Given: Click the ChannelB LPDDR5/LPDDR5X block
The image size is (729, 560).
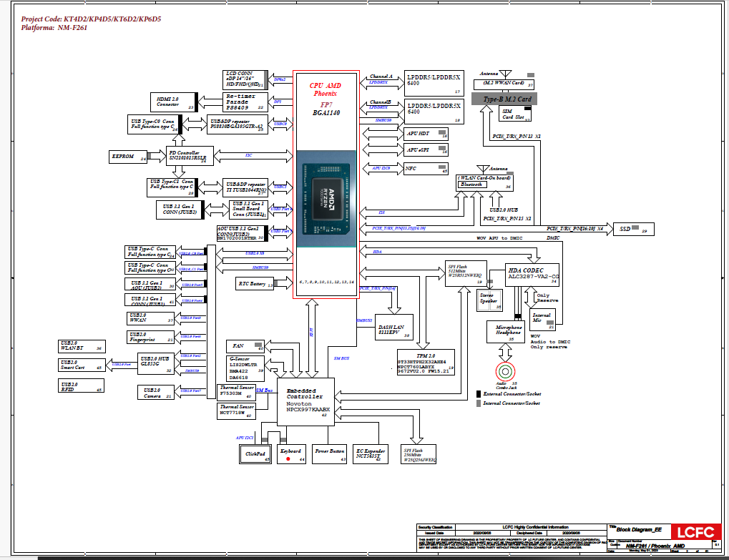Looking at the screenshot, I should click(434, 112).
